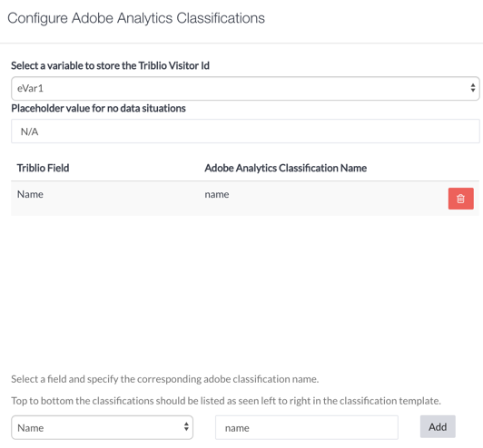The image size is (483, 448).
Task: Click the blank area below the classification table
Action: [245, 292]
